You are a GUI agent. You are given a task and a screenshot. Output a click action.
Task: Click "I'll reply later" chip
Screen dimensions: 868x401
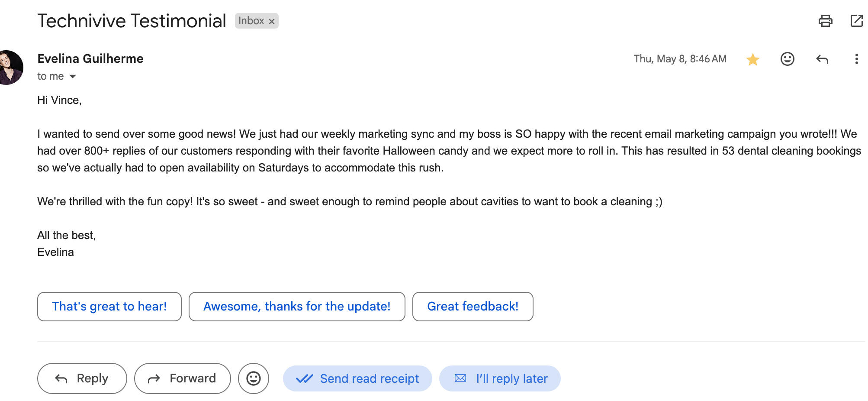(x=500, y=378)
